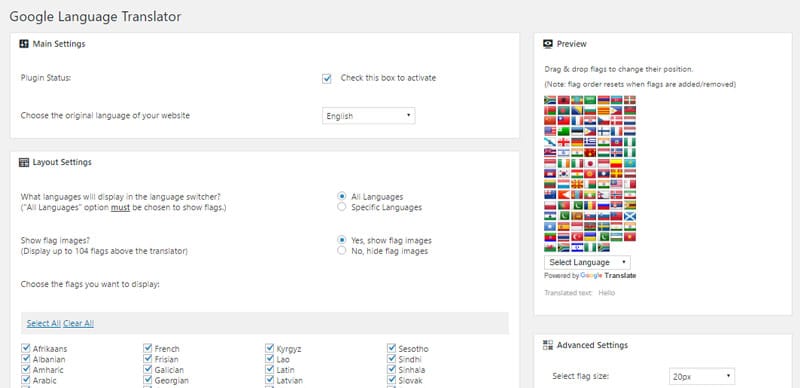This screenshot has height=388, width=800.
Task: Uncheck the French flag checkbox
Action: 148,348
